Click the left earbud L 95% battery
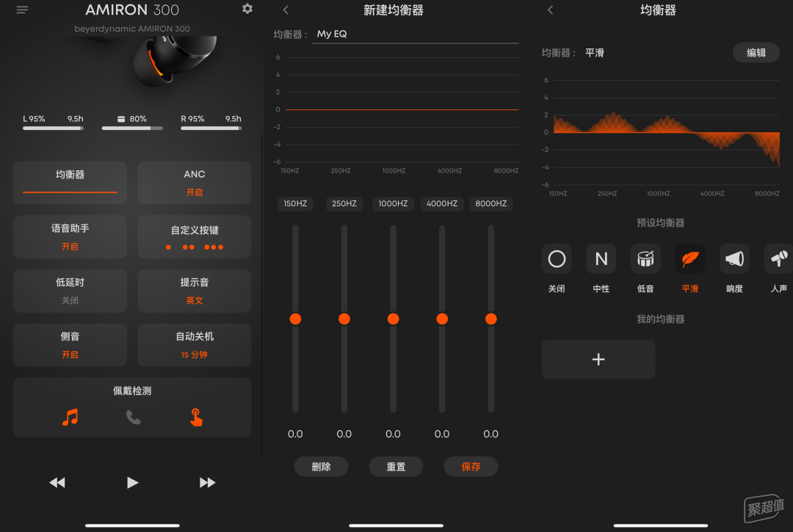793x532 pixels. pyautogui.click(x=53, y=123)
